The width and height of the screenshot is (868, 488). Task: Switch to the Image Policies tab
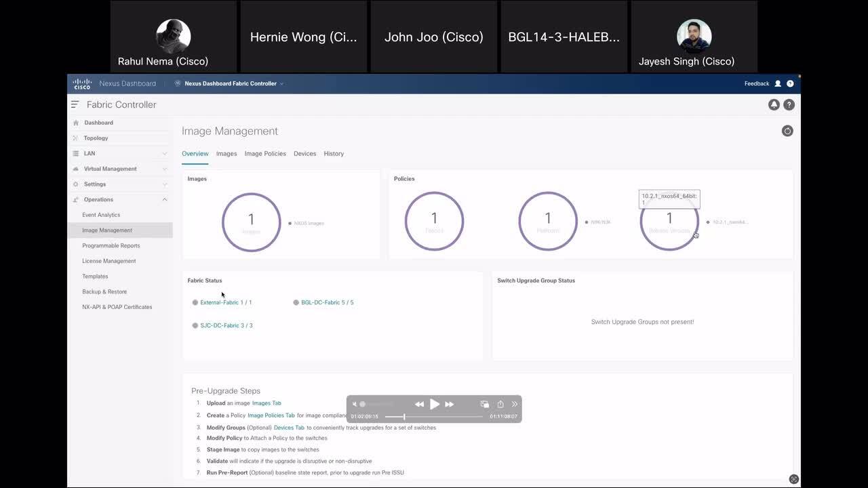point(265,154)
